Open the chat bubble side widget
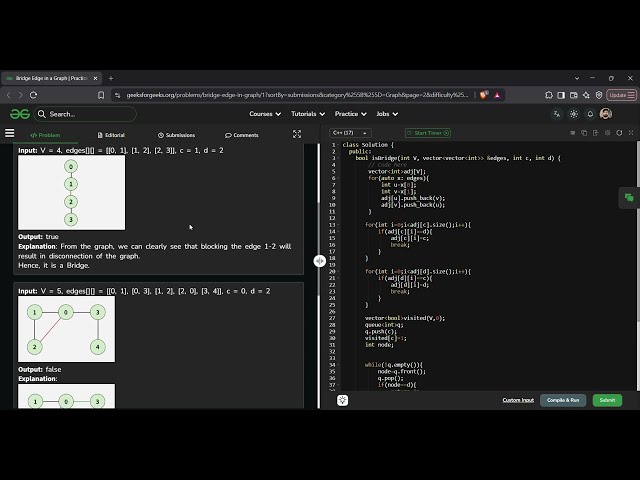 629,198
